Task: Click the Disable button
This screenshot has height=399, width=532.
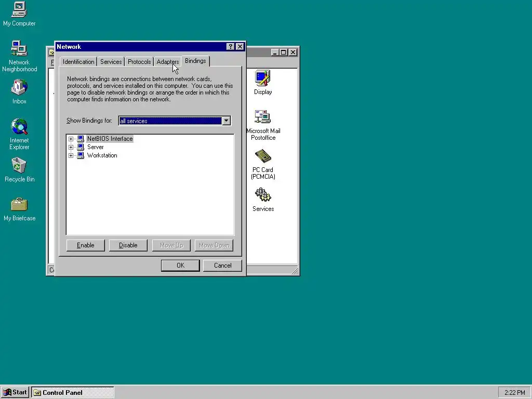Action: (x=128, y=245)
